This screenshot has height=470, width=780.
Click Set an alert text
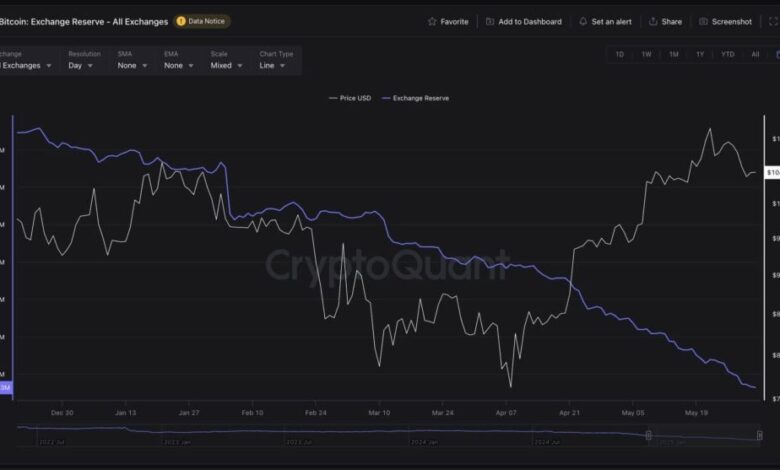pos(611,22)
